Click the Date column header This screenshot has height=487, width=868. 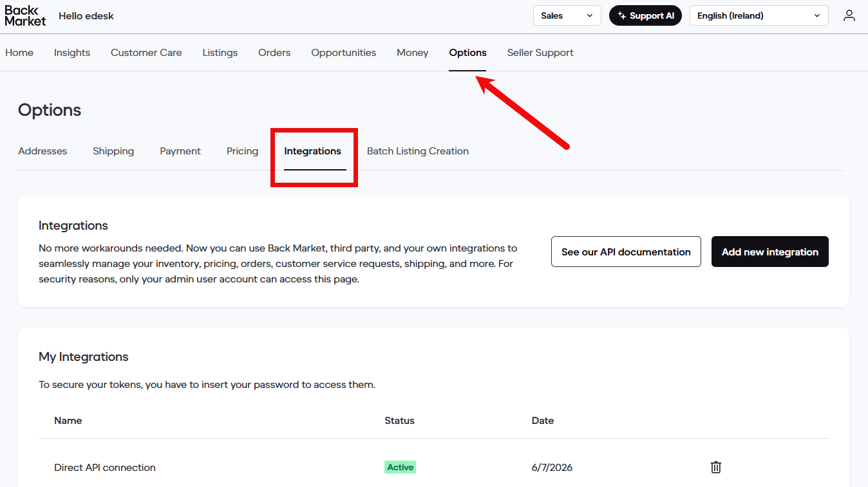tap(543, 421)
